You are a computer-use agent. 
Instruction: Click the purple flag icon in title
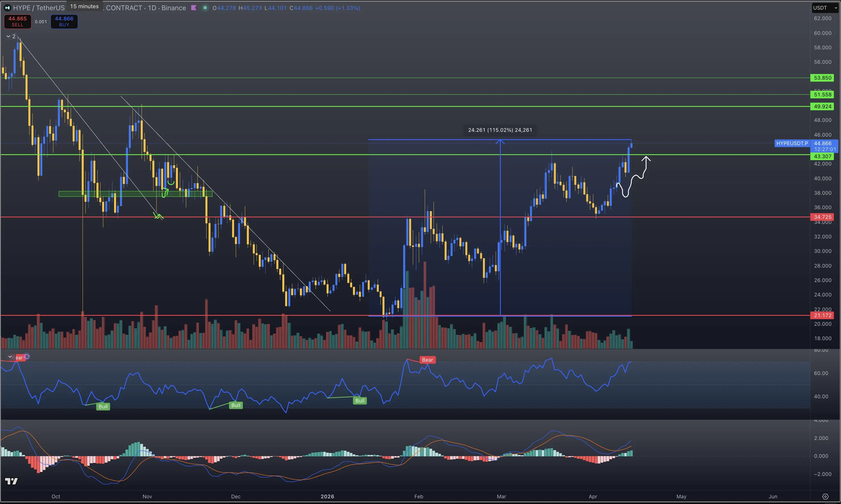194,8
